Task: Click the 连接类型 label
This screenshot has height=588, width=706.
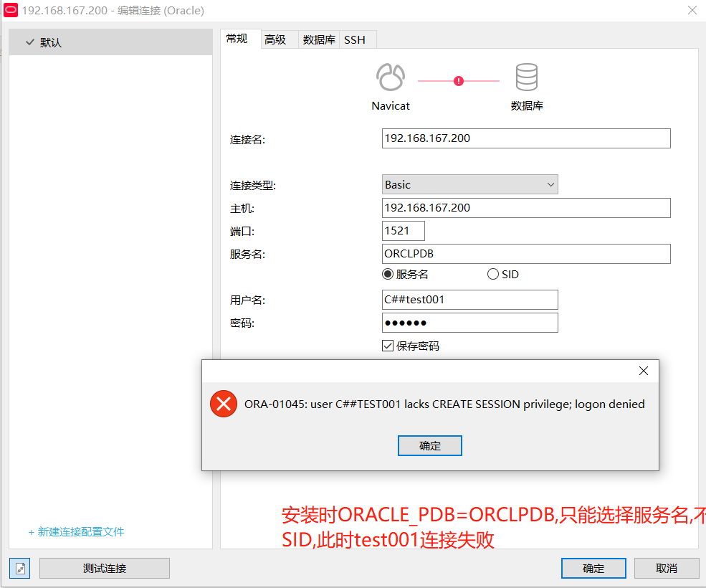Action: (252, 185)
